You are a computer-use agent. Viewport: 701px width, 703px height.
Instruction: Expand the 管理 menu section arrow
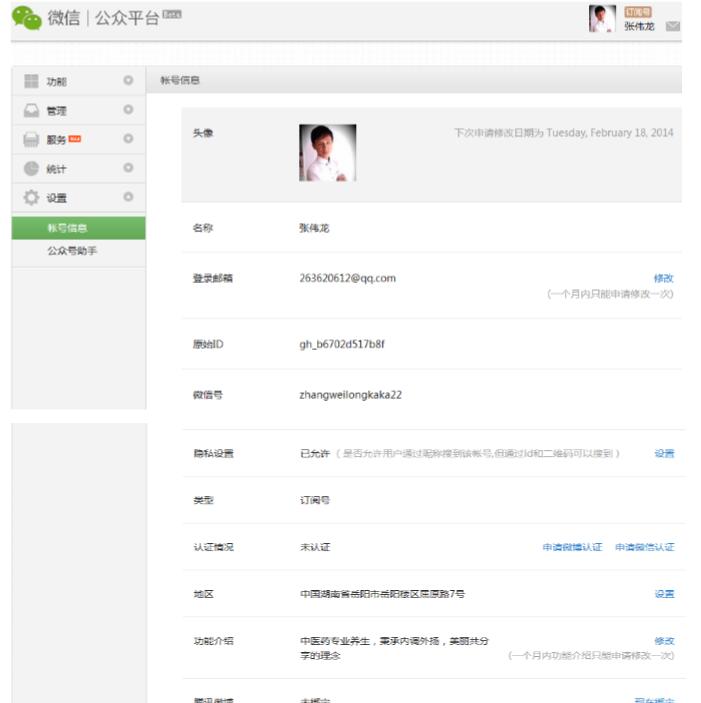coord(128,110)
